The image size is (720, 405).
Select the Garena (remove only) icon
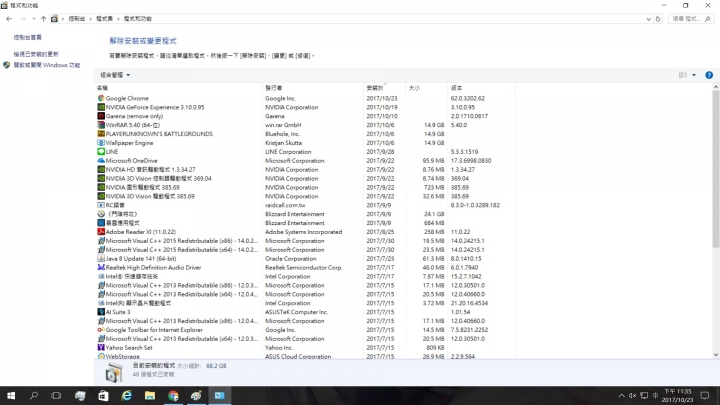click(101, 116)
